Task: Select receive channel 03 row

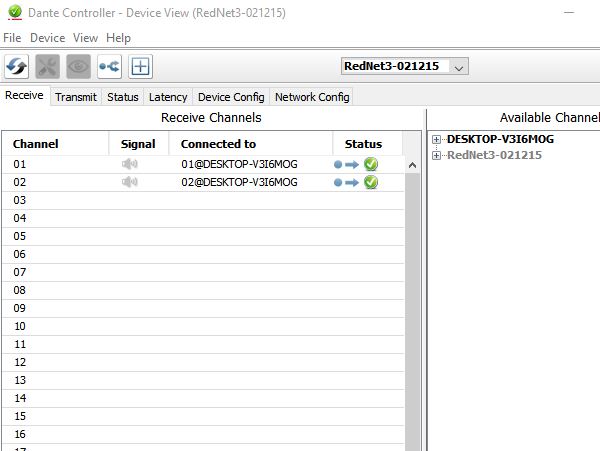Action: 203,200
